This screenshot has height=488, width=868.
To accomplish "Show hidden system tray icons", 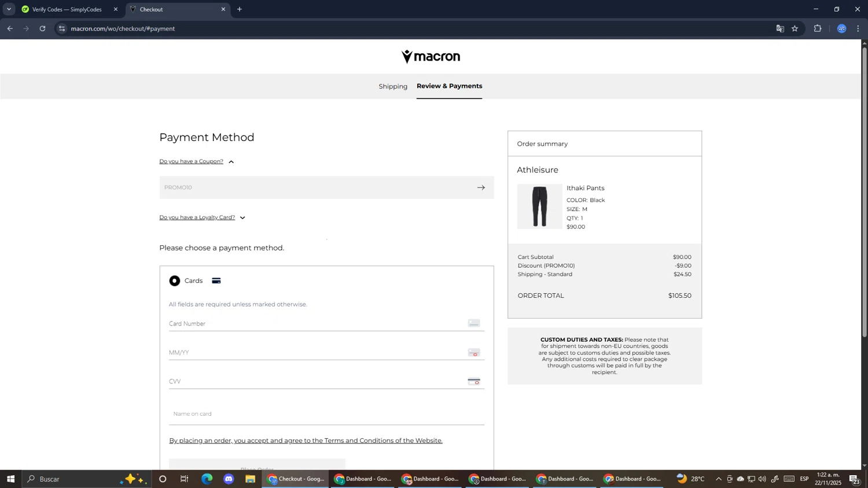I will click(719, 479).
